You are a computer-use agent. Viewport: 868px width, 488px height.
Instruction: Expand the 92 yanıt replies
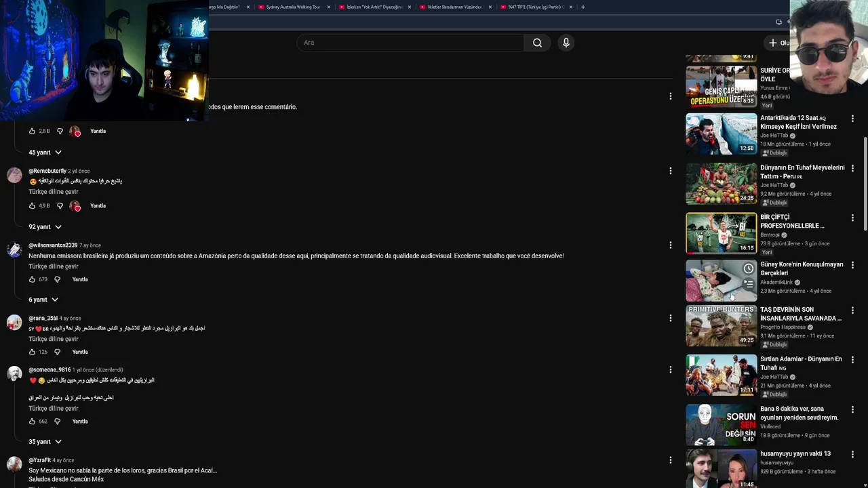(45, 226)
